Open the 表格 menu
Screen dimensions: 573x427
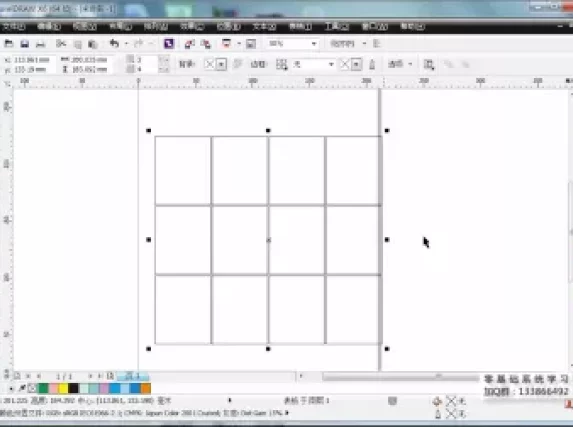pos(300,26)
